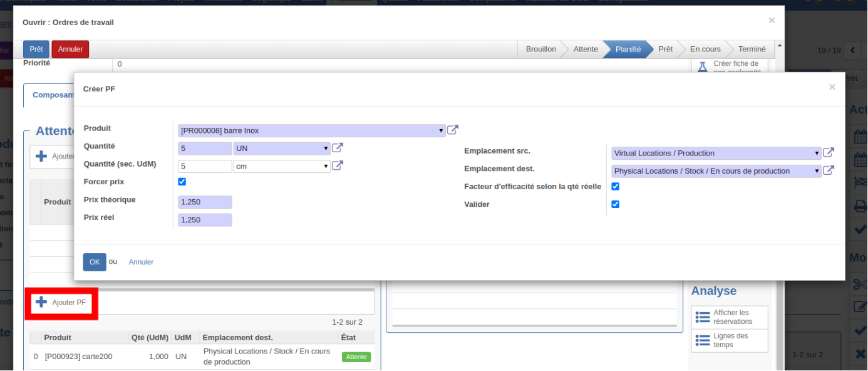This screenshot has width=868, height=371.
Task: Confirm the Créer PF dialog with OK
Action: click(x=95, y=262)
